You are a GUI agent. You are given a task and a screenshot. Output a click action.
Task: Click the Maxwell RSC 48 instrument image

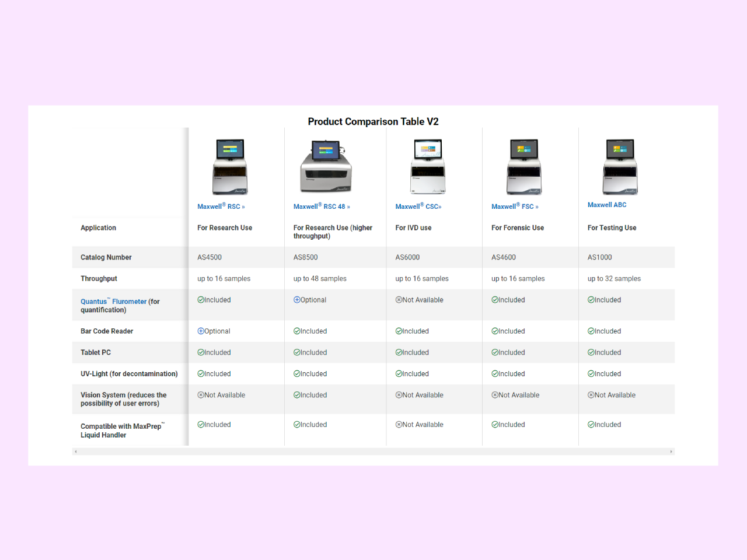coord(325,166)
